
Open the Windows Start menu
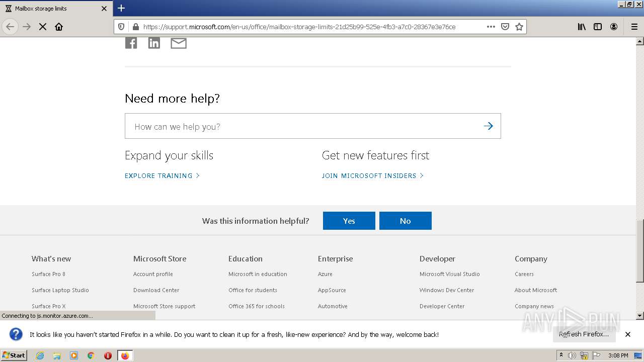click(14, 355)
